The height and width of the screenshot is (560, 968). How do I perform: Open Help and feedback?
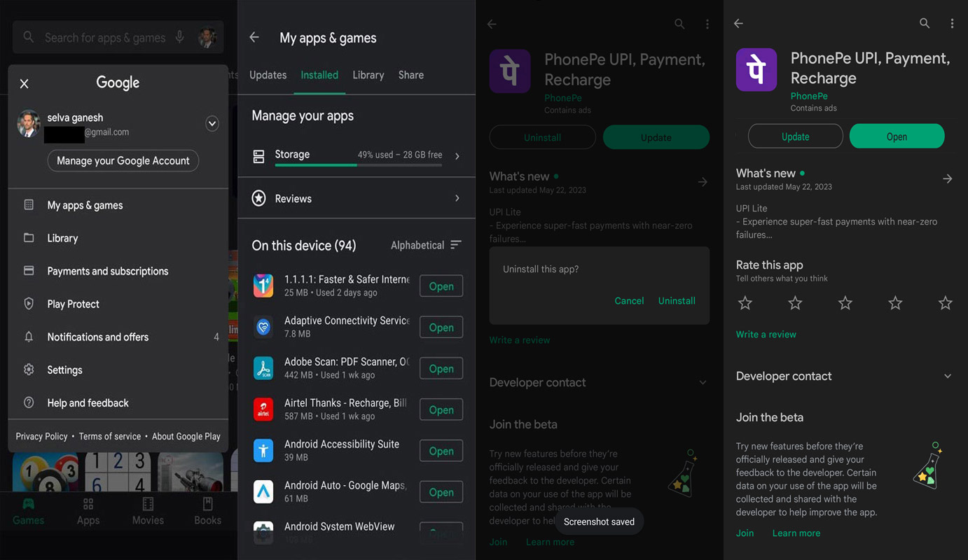[118, 402]
